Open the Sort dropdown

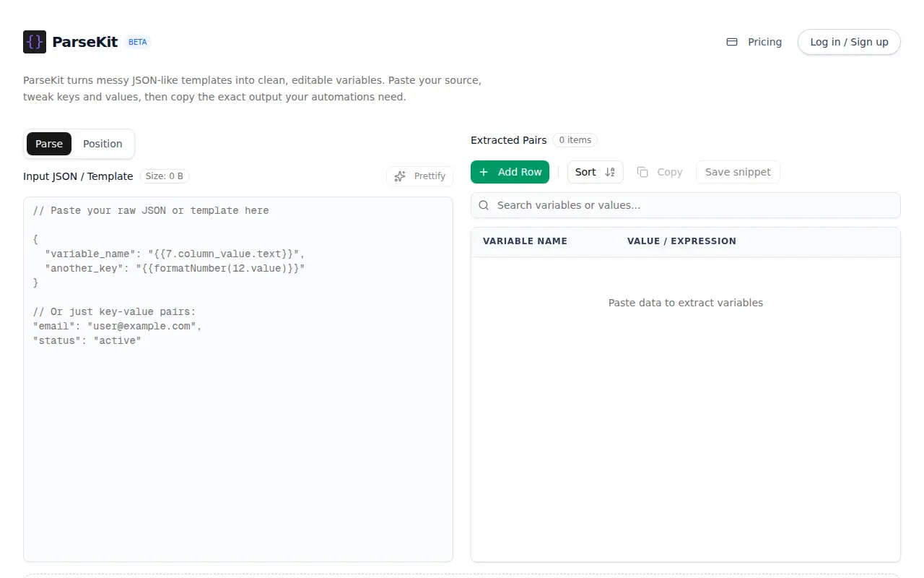pos(596,172)
